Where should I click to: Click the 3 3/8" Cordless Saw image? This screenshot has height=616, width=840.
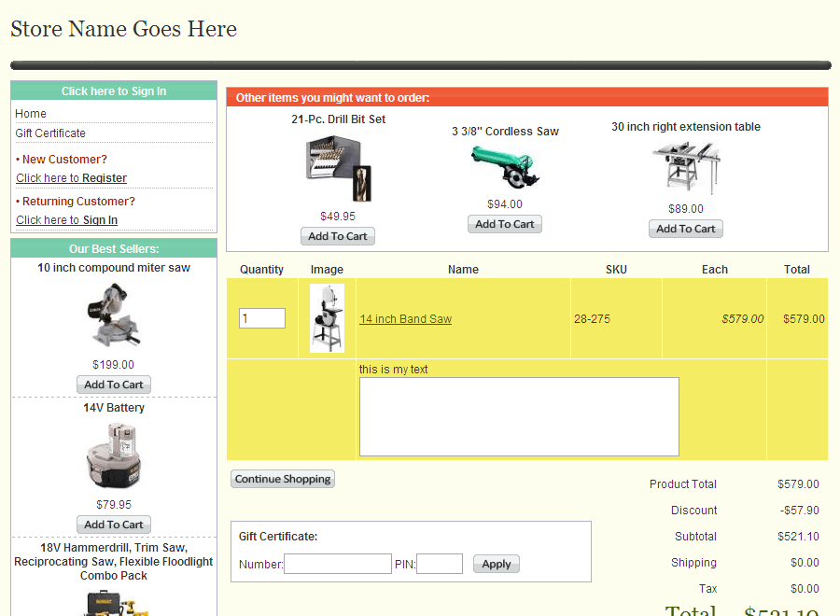tap(505, 168)
